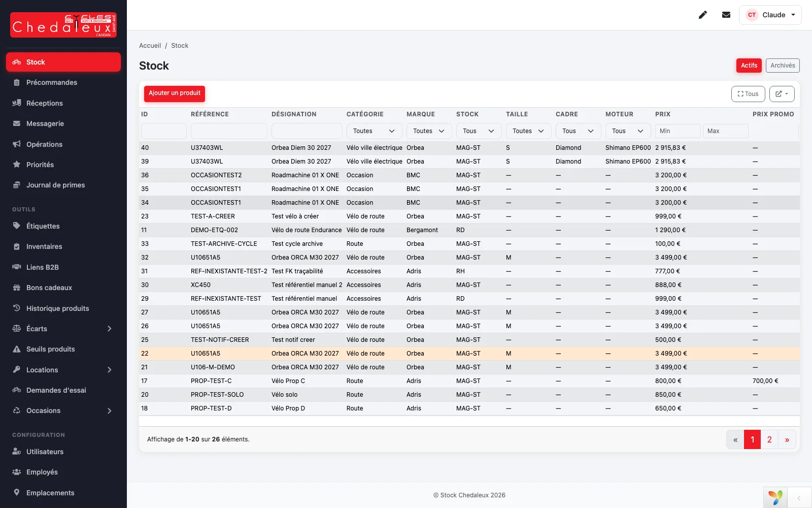The image size is (812, 508).
Task: Click the Désignation filter input field
Action: pos(307,131)
